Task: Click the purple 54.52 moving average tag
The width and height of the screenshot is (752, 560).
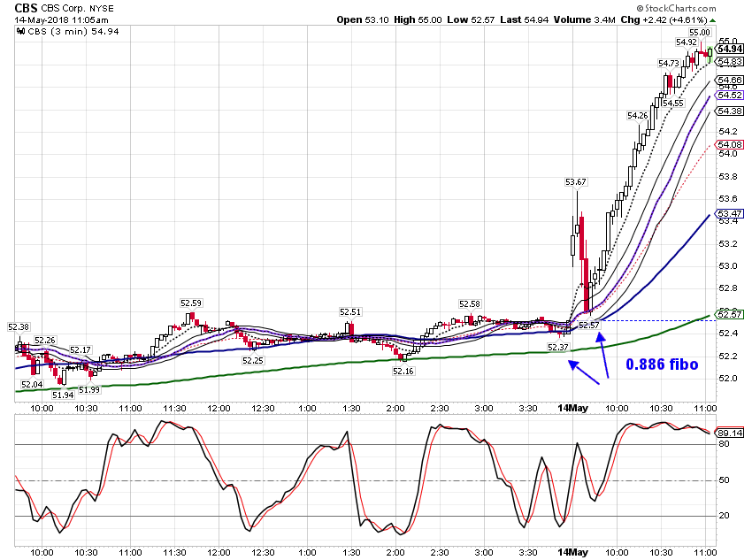Action: coord(730,95)
